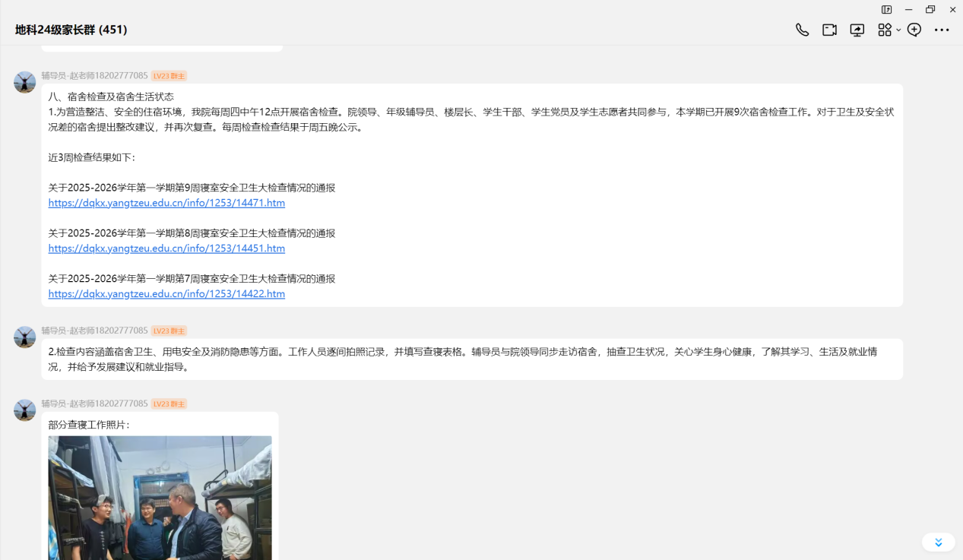963x560 pixels.
Task: Click the merge window icon in title bar
Action: [886, 10]
